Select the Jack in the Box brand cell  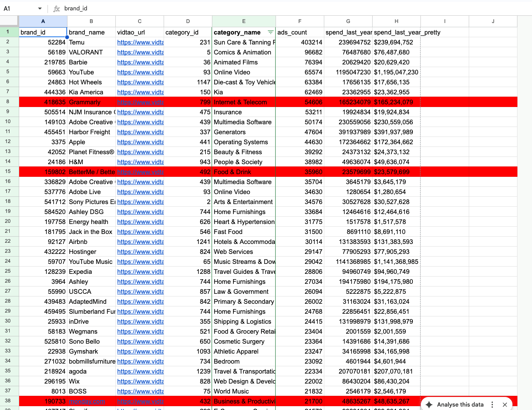tap(91, 232)
